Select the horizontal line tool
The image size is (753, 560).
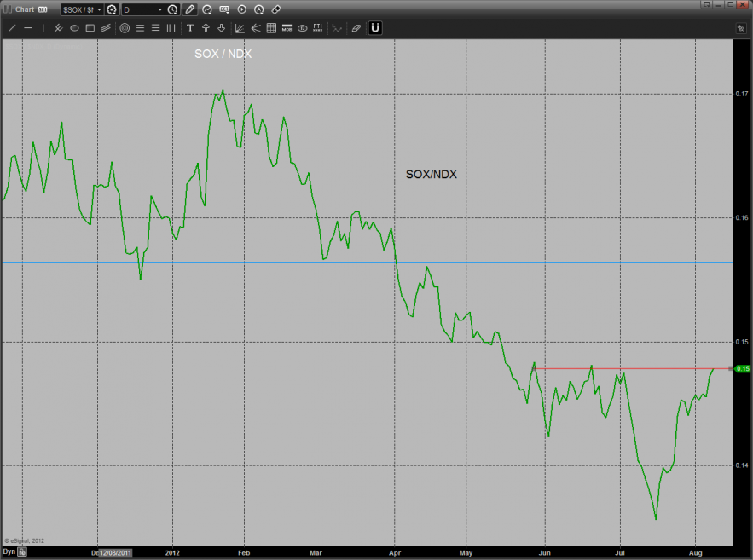click(x=28, y=28)
